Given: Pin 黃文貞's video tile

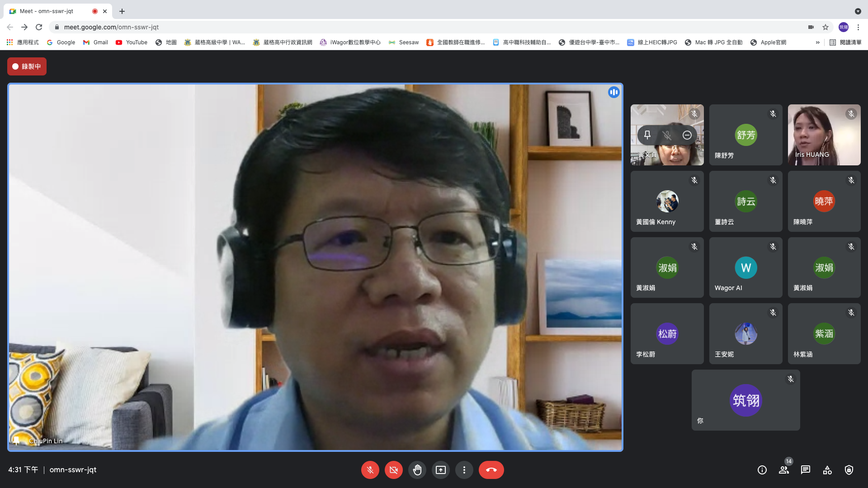Looking at the screenshot, I should 647,135.
